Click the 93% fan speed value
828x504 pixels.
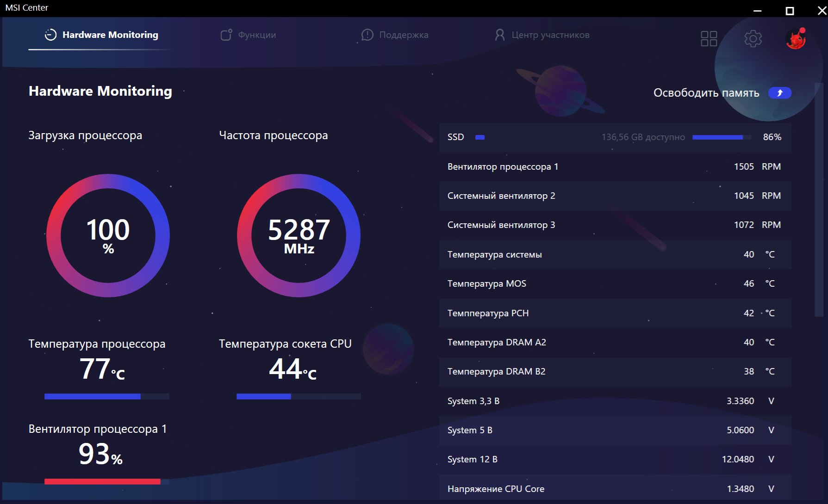(100, 454)
